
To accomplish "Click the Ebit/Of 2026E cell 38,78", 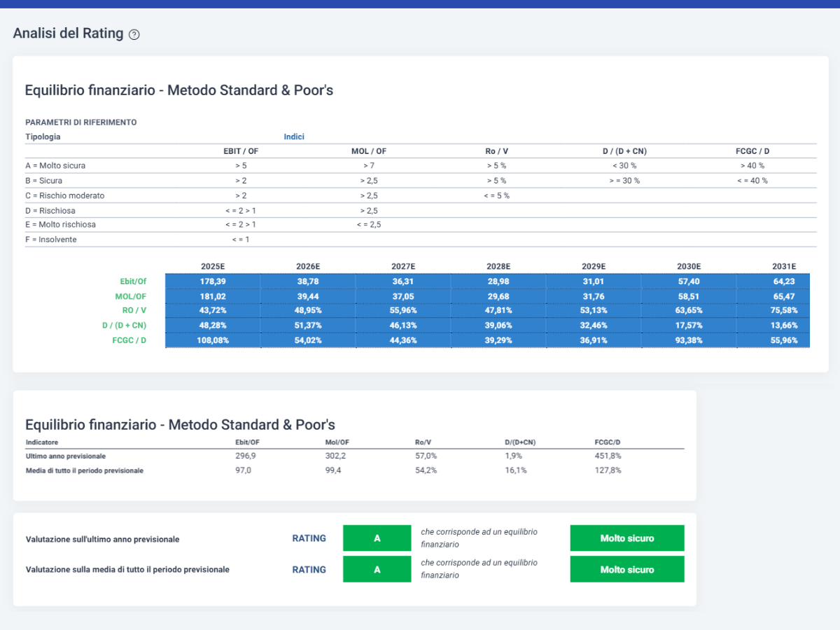I will (308, 281).
